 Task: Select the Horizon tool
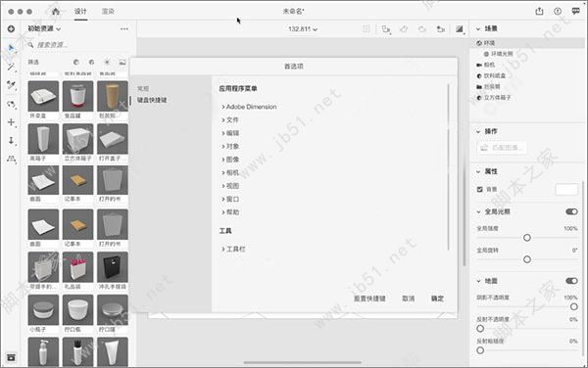(11, 159)
